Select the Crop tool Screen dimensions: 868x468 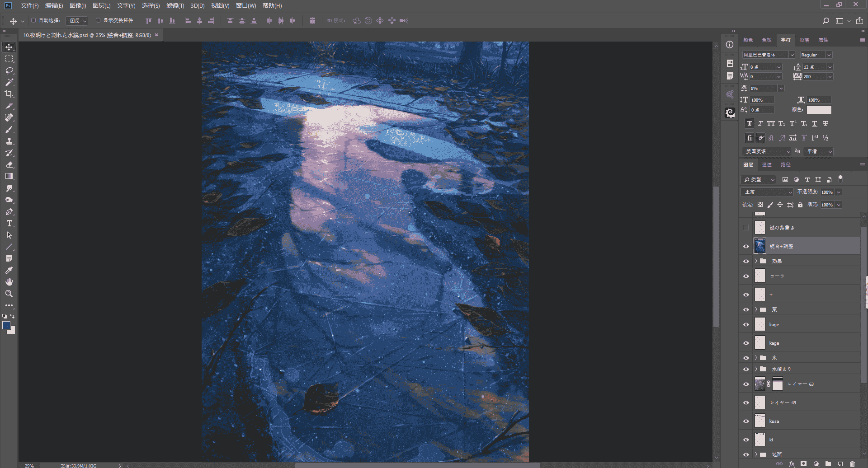[x=9, y=94]
